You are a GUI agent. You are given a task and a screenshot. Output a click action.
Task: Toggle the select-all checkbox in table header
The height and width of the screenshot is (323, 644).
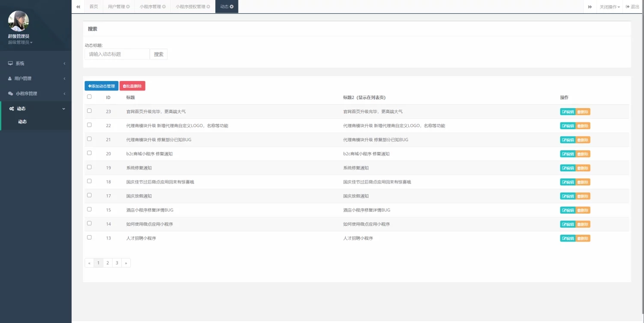point(90,97)
